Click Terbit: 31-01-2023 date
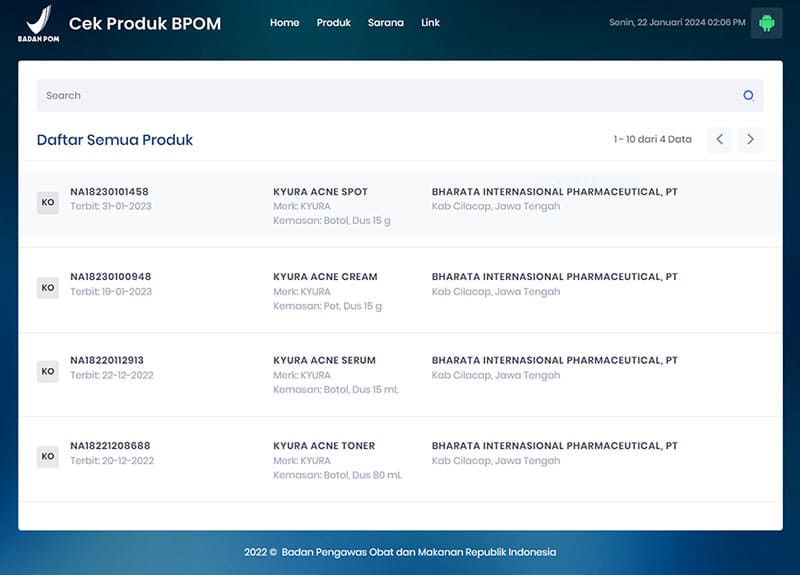 click(x=111, y=206)
